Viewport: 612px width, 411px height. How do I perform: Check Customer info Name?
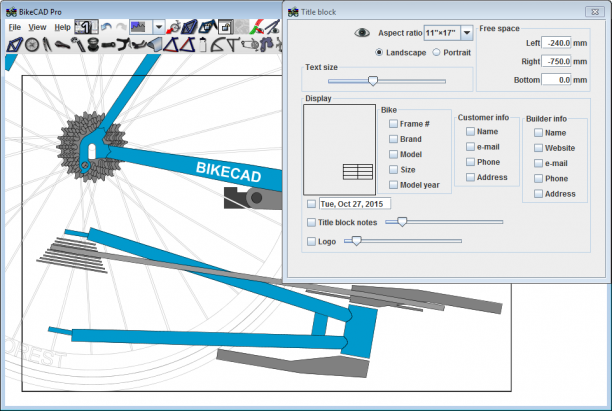pyautogui.click(x=470, y=132)
